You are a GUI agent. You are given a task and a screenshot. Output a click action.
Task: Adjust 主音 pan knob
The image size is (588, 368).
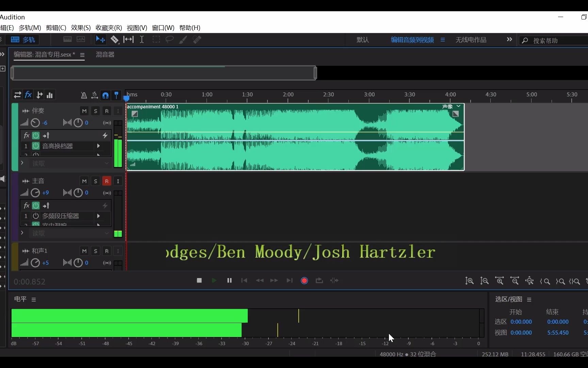[x=78, y=193]
